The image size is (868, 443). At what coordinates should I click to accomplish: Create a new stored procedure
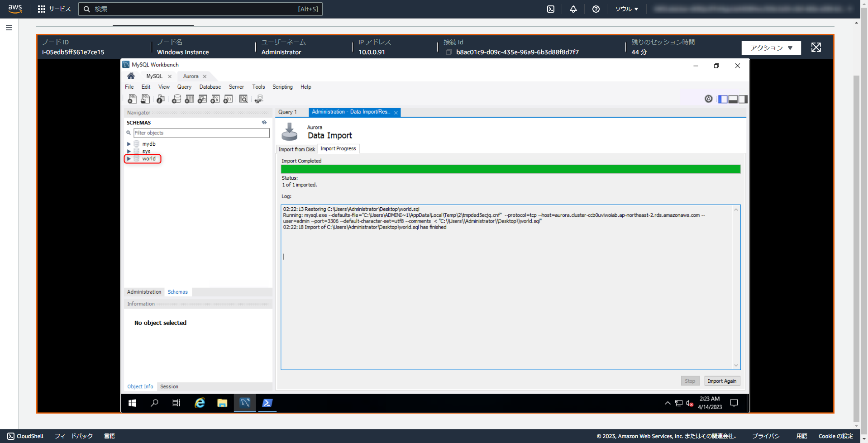click(215, 99)
